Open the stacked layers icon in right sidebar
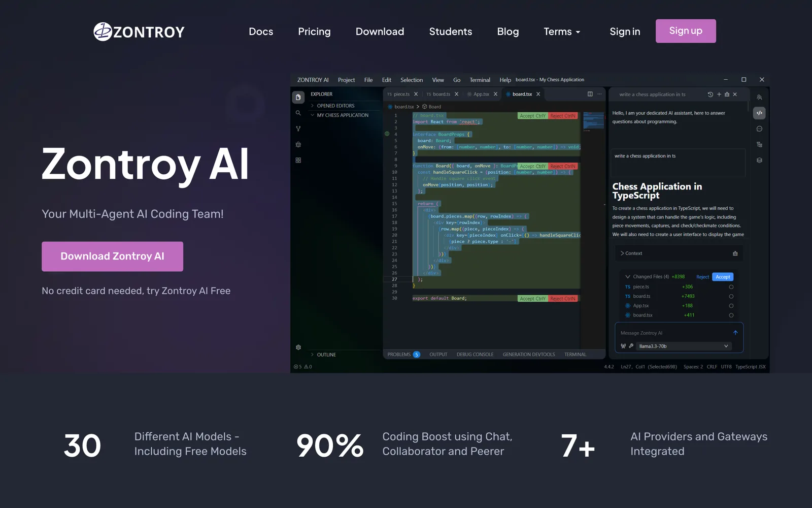The image size is (812, 508). point(759,160)
